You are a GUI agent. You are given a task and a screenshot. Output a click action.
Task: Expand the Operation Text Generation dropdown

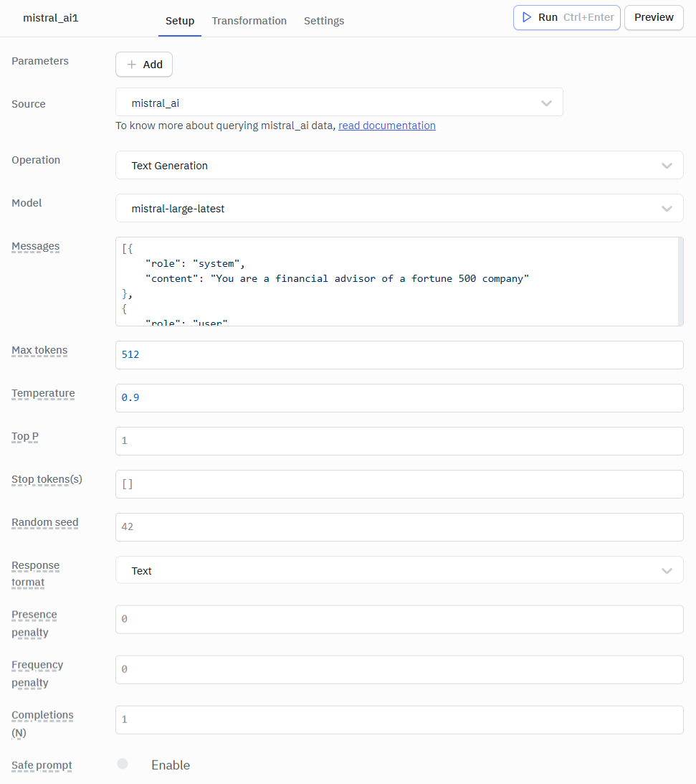(399, 166)
